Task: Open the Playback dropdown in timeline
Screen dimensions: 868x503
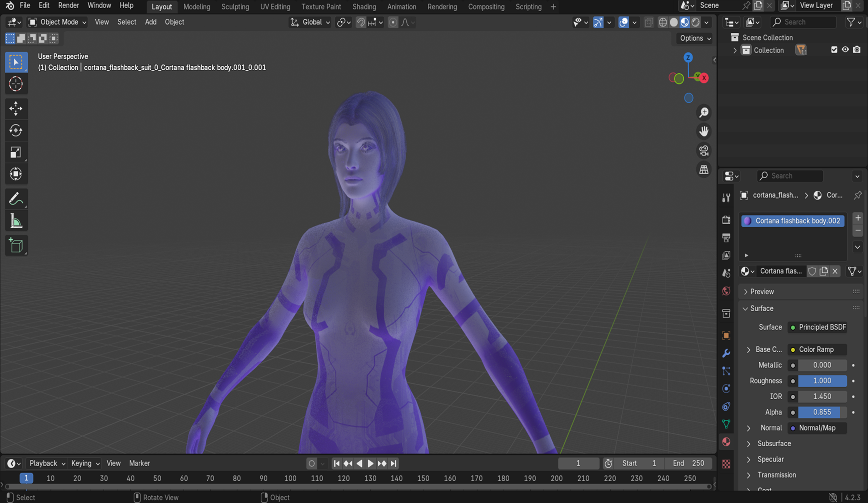Action: pos(47,463)
